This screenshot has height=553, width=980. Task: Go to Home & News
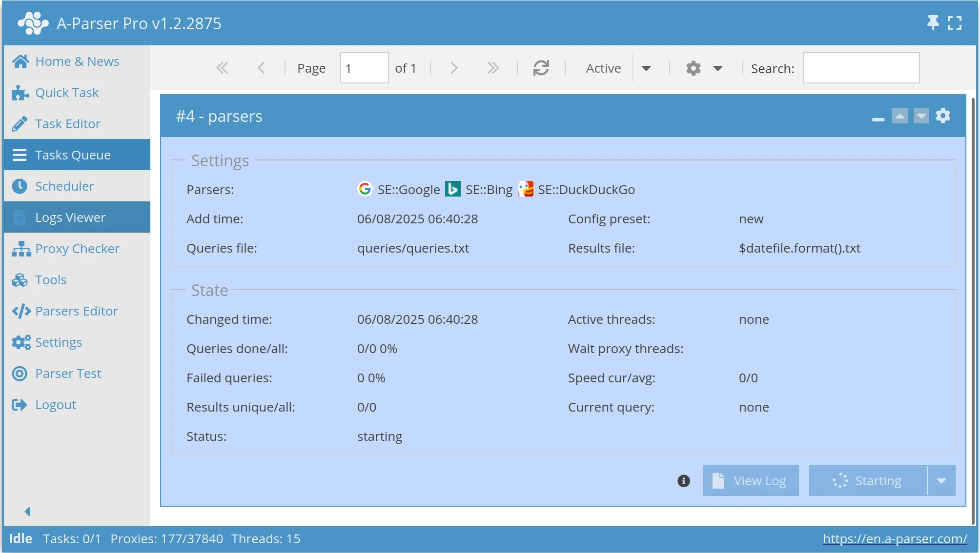[77, 61]
